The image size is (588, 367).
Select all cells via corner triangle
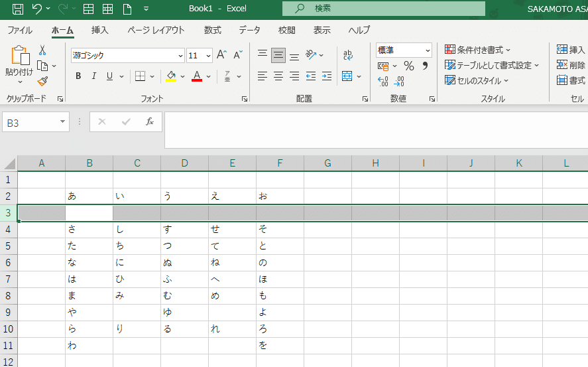coord(9,164)
